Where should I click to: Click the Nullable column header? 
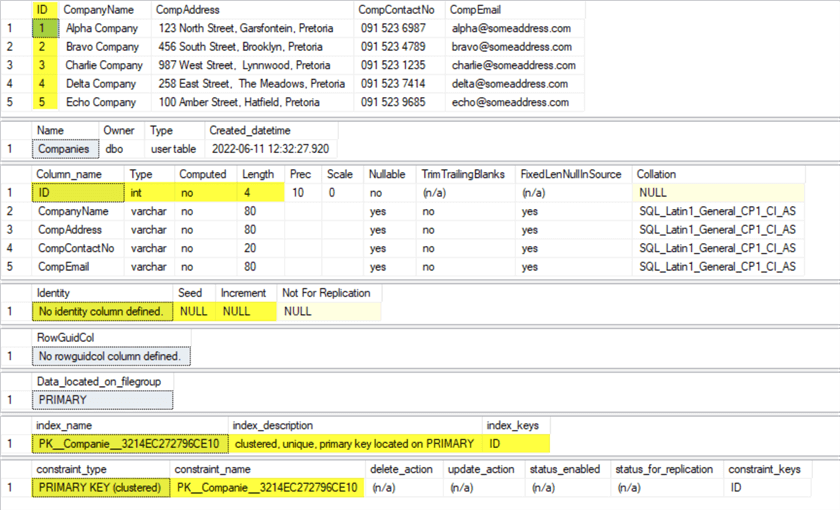(387, 174)
